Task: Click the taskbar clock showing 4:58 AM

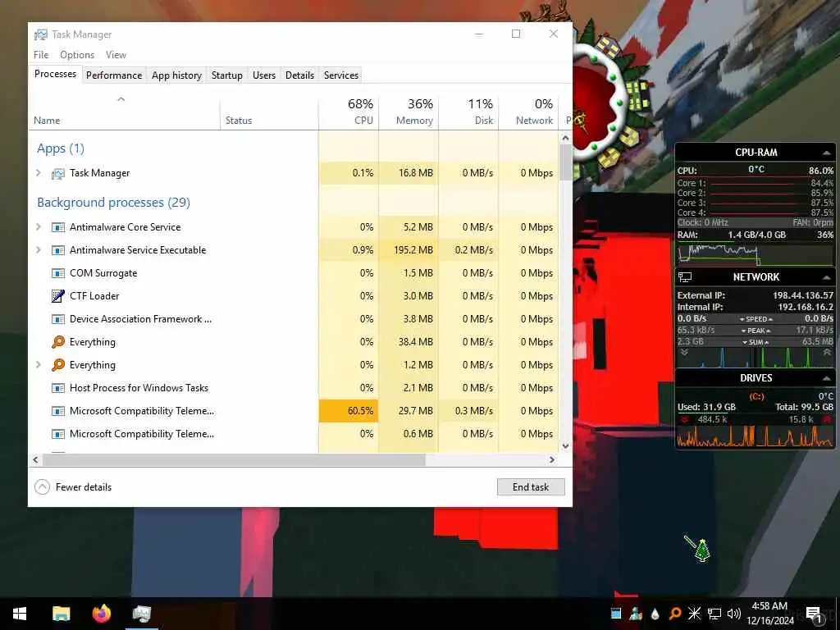Action: tap(769, 614)
